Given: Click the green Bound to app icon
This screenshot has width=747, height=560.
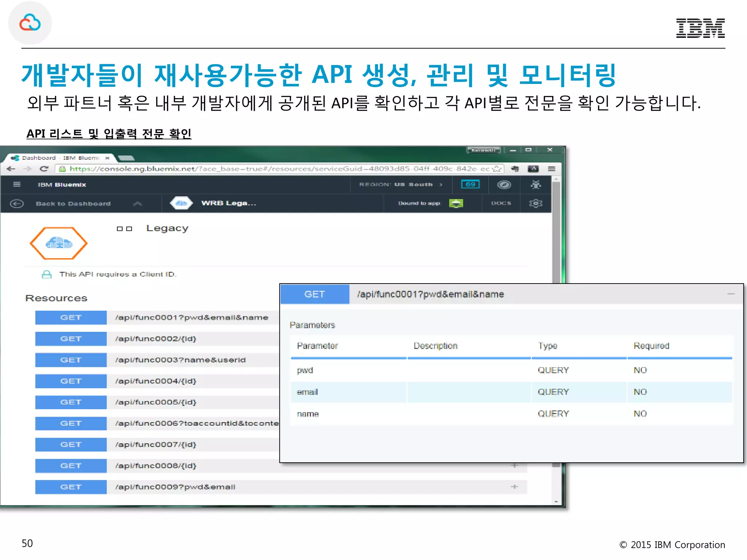Looking at the screenshot, I should click(456, 203).
